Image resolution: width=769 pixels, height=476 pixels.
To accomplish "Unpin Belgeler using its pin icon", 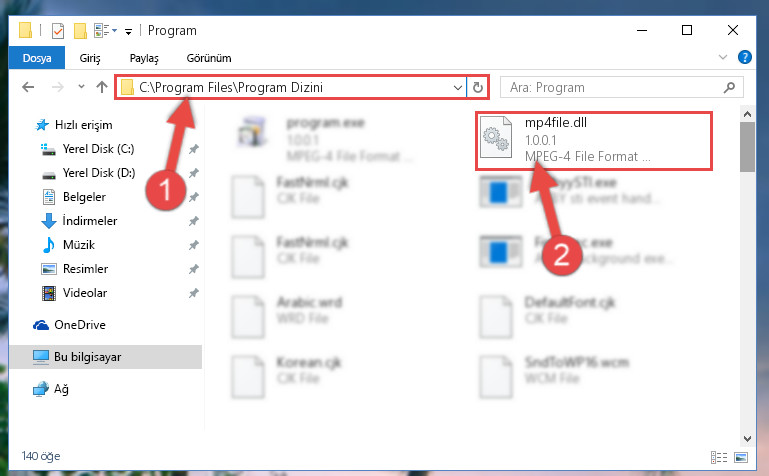I will [x=194, y=197].
